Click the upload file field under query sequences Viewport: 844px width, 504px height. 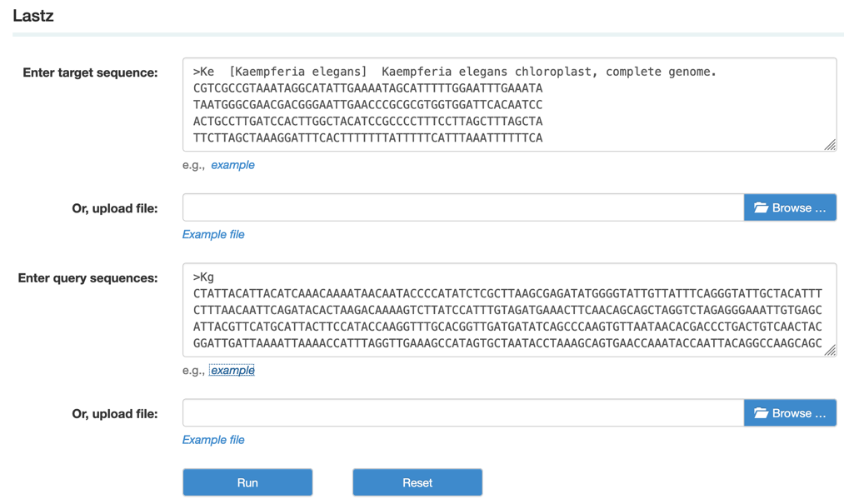tap(462, 413)
